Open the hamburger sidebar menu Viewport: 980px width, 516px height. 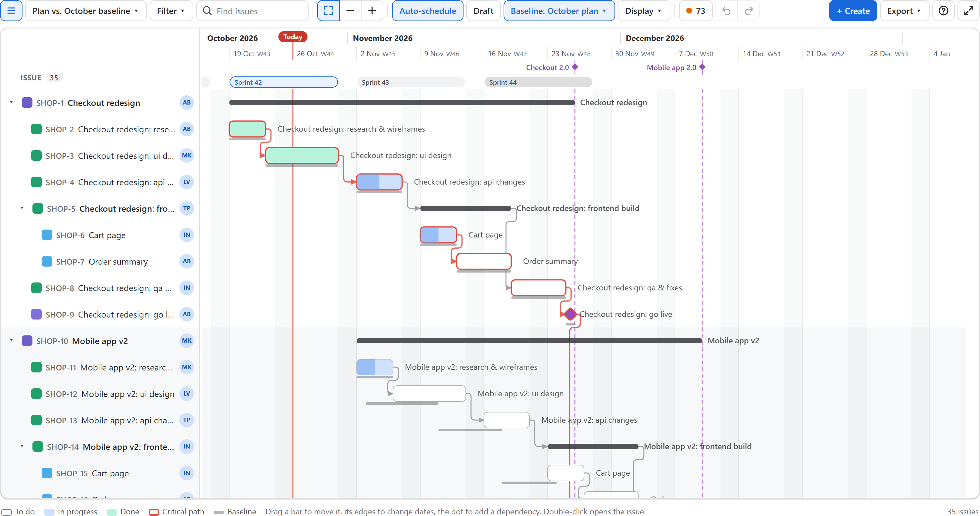pos(11,11)
